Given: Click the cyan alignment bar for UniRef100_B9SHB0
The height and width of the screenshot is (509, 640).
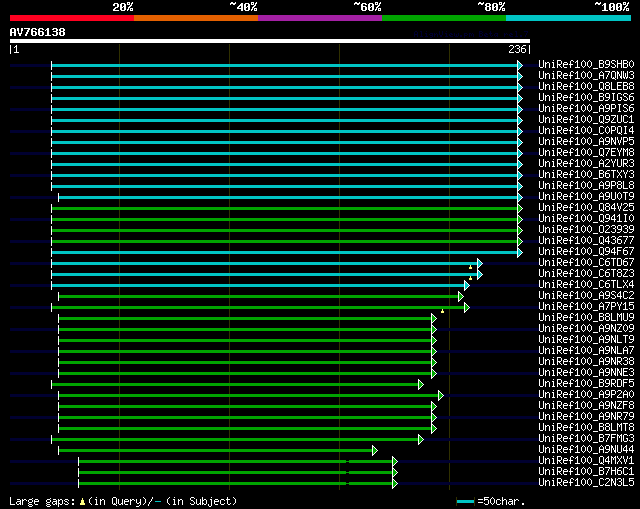Looking at the screenshot, I should point(285,65).
